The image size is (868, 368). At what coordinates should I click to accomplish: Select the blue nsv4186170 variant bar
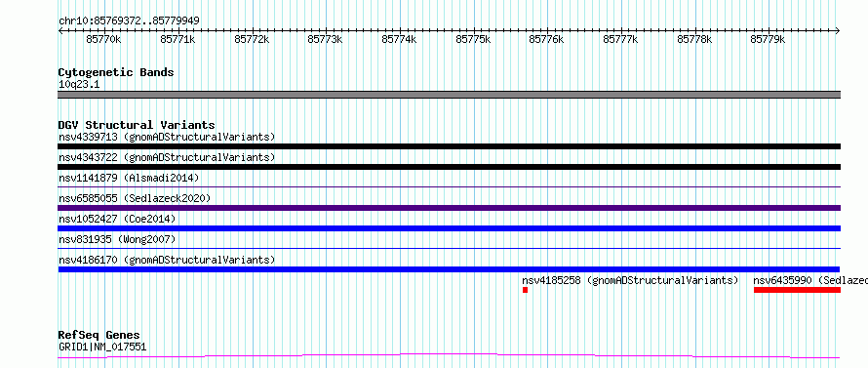(x=449, y=269)
